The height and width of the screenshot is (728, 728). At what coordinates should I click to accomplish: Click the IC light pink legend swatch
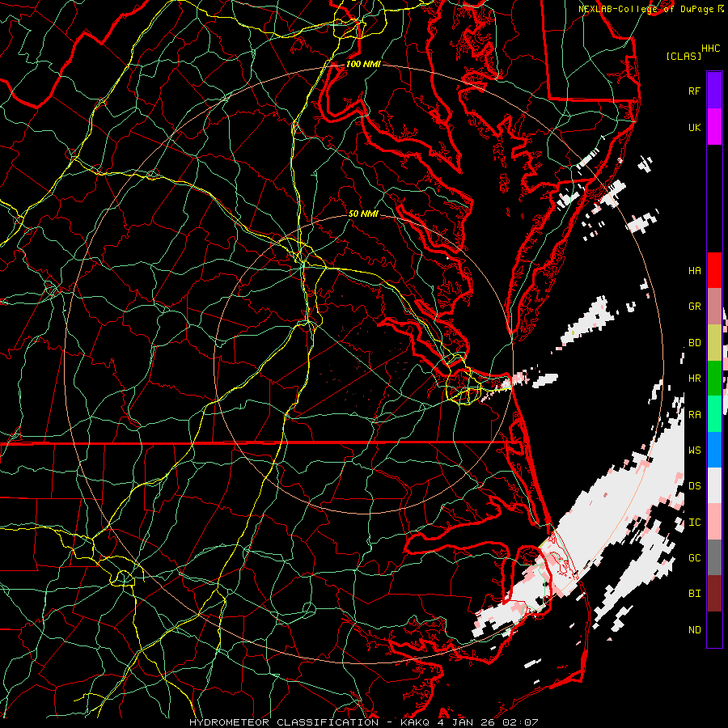point(714,522)
